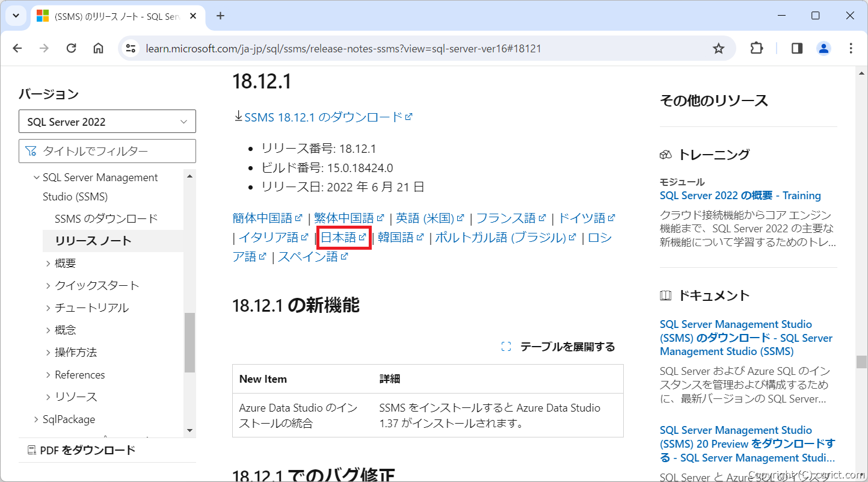This screenshot has width=868, height=482.
Task: Select リリース ノート in the sidebar
Action: [x=93, y=241]
